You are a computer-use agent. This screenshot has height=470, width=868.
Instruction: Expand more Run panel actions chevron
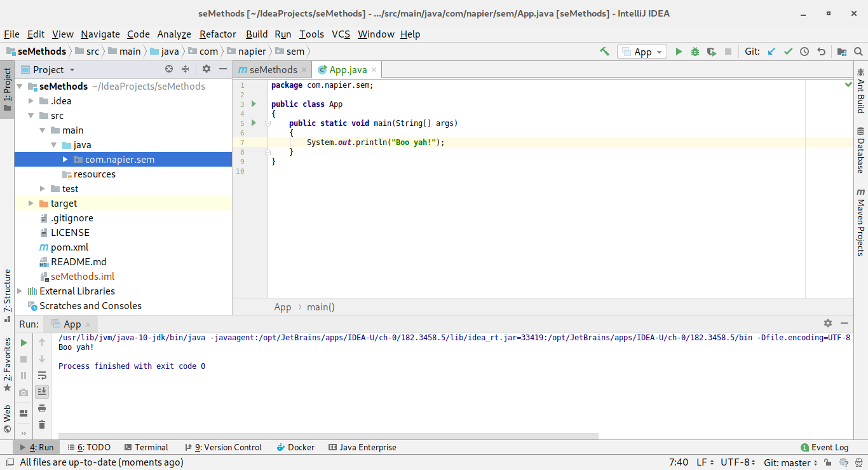coord(24,434)
